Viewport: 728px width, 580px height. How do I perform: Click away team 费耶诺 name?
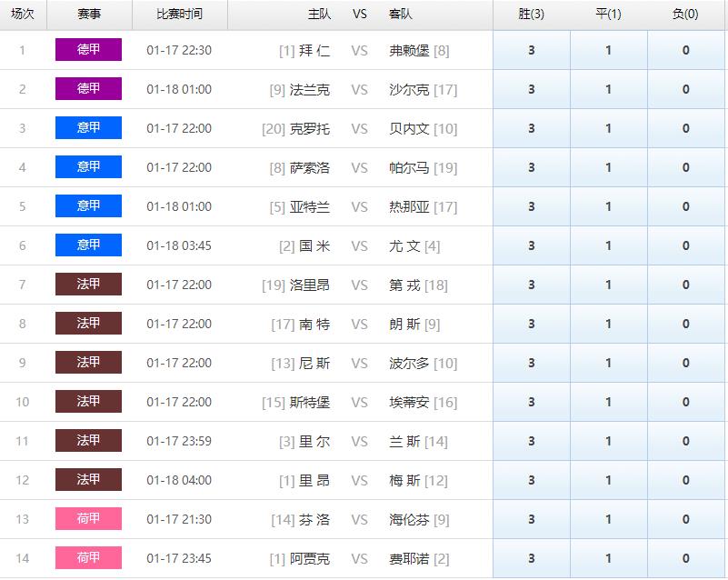(x=409, y=559)
